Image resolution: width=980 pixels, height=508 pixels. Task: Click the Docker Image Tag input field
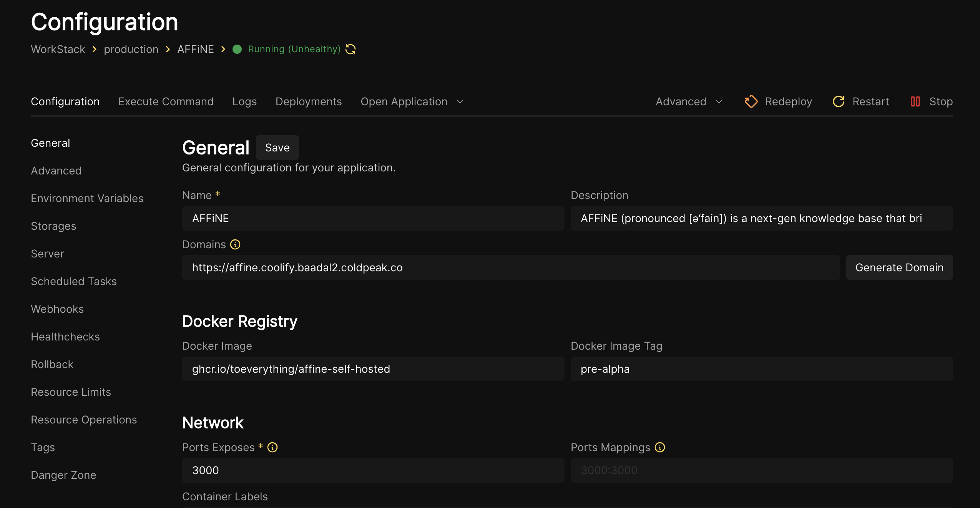761,369
